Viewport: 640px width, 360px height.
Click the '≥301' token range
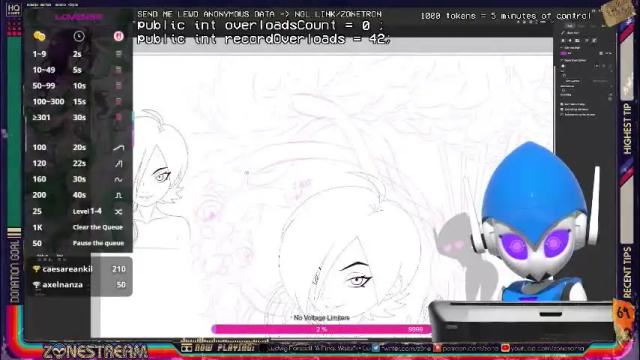pyautogui.click(x=42, y=117)
